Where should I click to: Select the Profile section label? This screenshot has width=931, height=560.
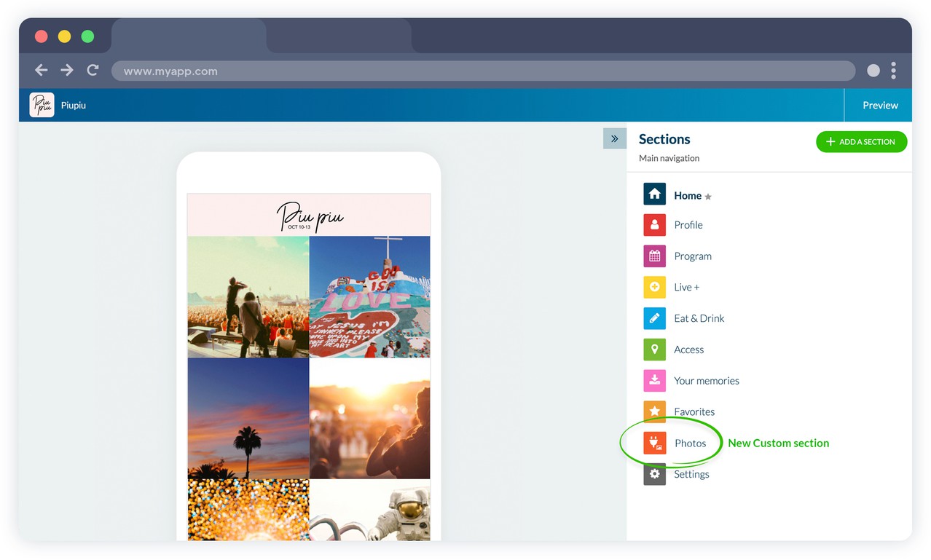tap(688, 225)
